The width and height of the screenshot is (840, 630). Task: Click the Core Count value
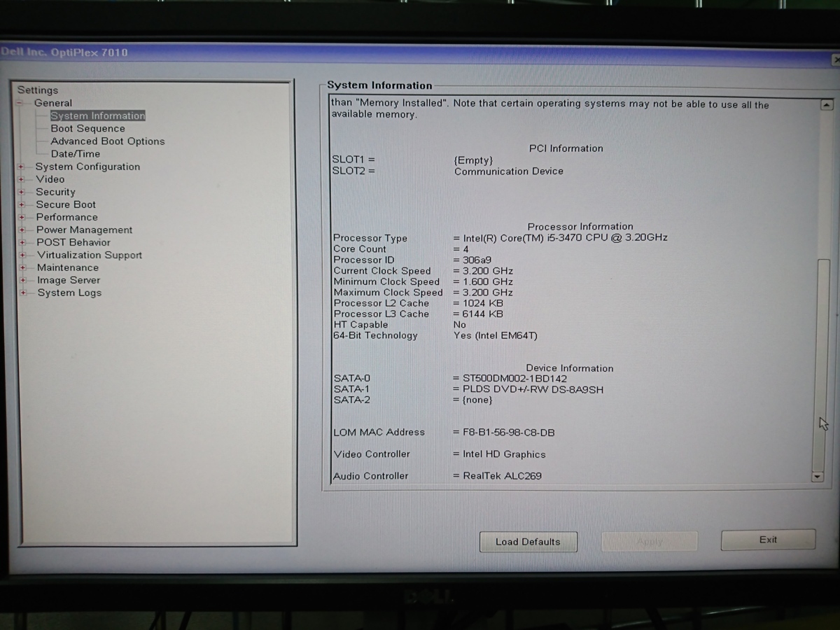click(465, 249)
